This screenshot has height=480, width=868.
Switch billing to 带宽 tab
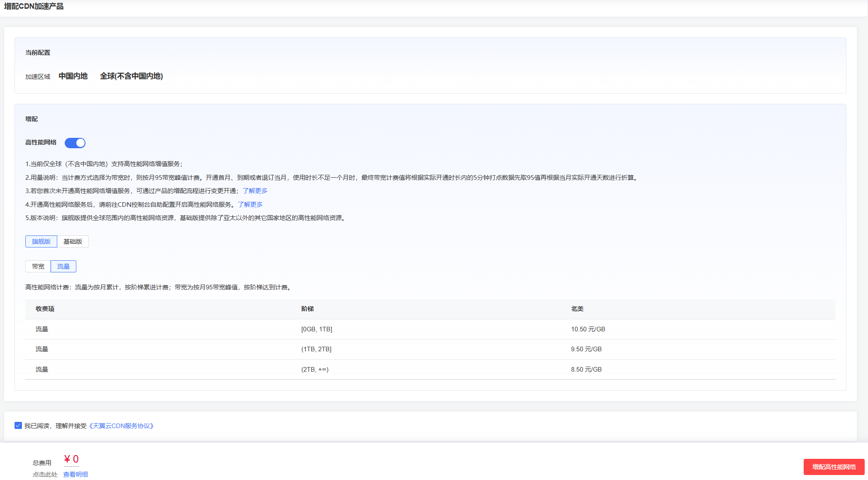[x=38, y=267]
